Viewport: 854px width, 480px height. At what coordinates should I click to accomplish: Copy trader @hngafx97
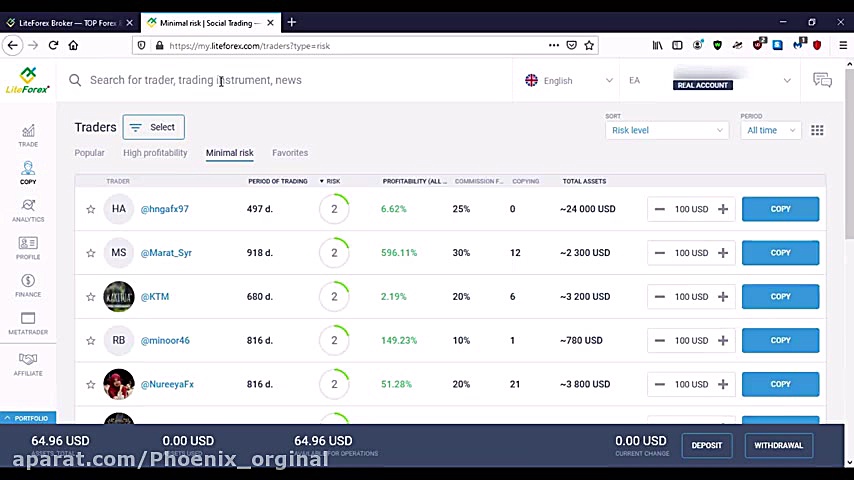780,209
